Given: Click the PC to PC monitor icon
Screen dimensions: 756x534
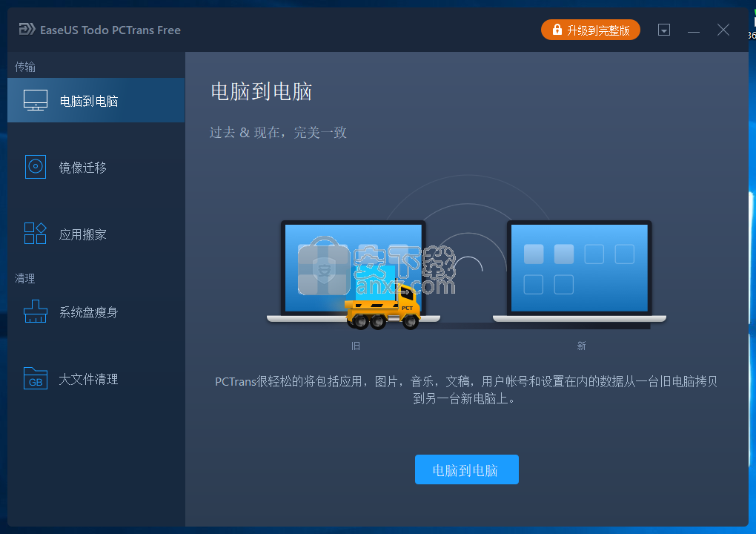Looking at the screenshot, I should (36, 100).
